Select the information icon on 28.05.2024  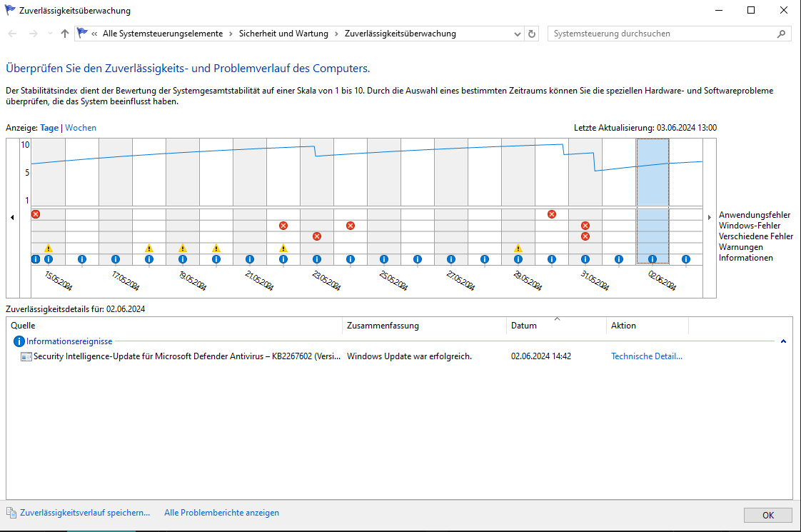coord(485,259)
